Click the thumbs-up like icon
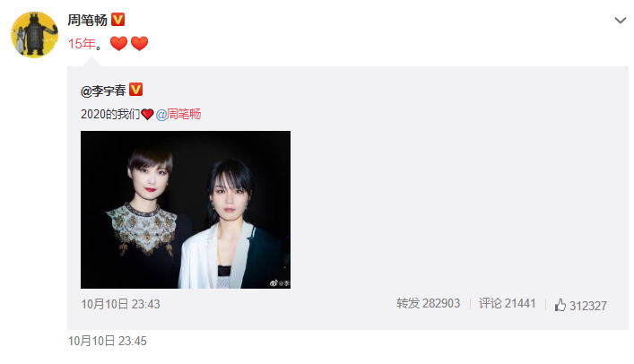 (560, 305)
